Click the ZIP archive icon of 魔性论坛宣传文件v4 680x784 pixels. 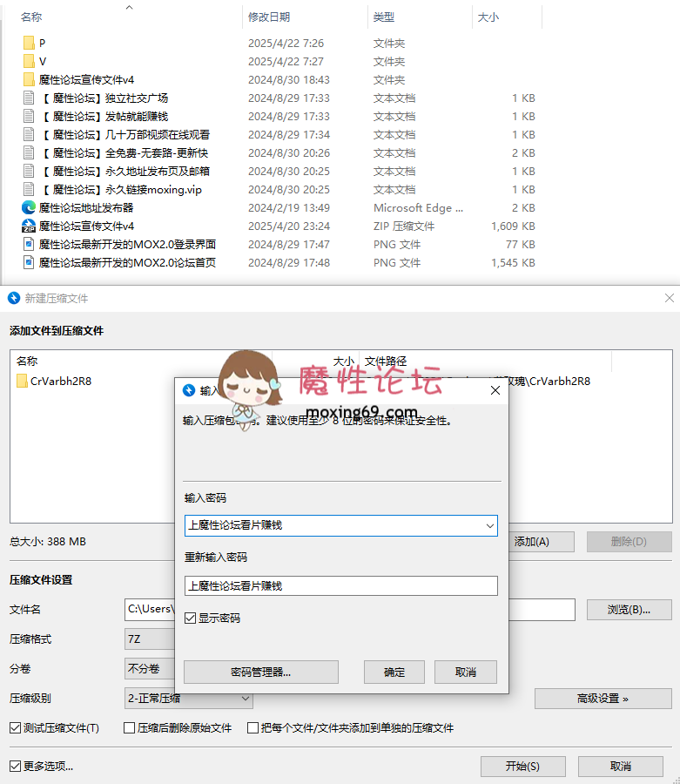tap(29, 226)
